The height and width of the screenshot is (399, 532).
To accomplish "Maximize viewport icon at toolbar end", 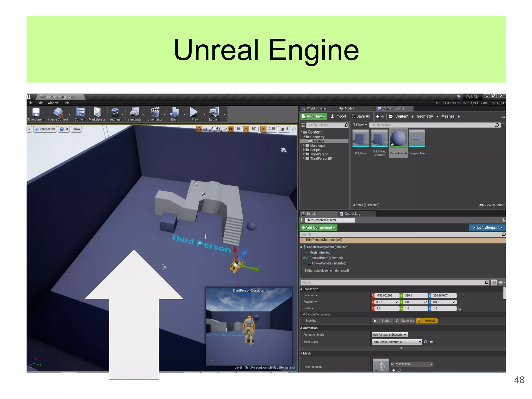I will pyautogui.click(x=294, y=129).
